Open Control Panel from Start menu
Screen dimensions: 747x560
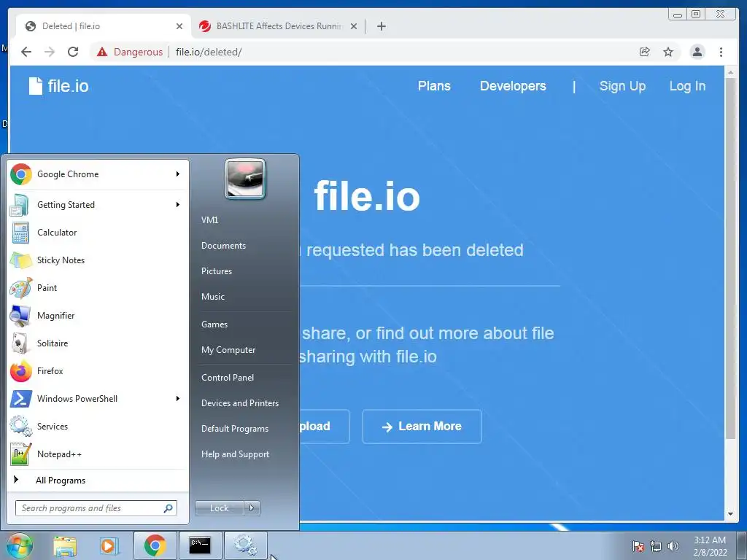click(228, 378)
